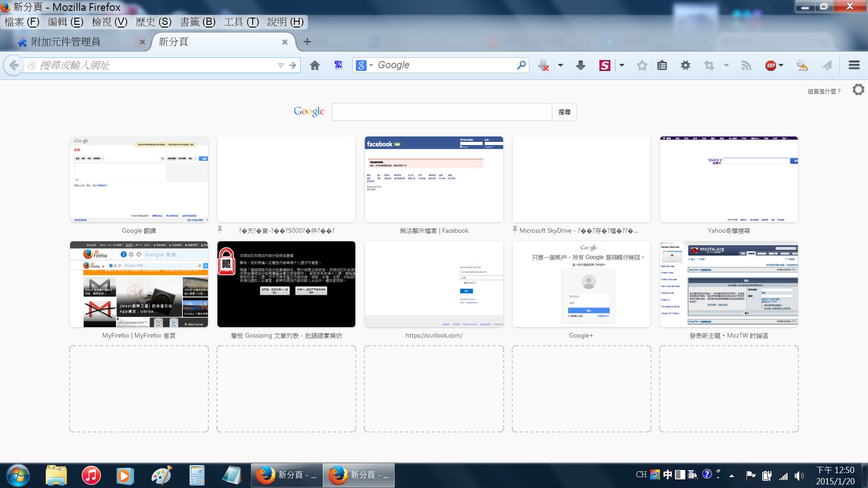868x488 pixels.
Task: Click the Home button in the toolbar
Action: click(315, 66)
